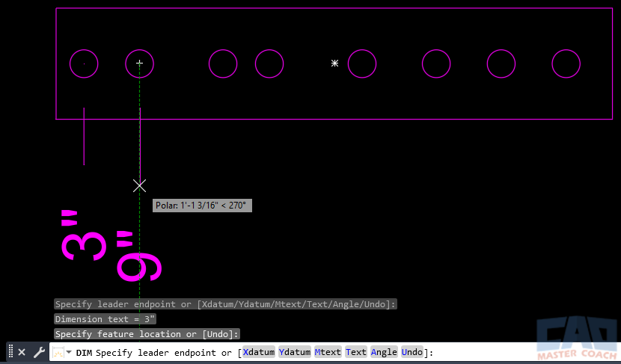Choose the Undo option
Viewport: 621px width, 364px height.
pyautogui.click(x=412, y=352)
